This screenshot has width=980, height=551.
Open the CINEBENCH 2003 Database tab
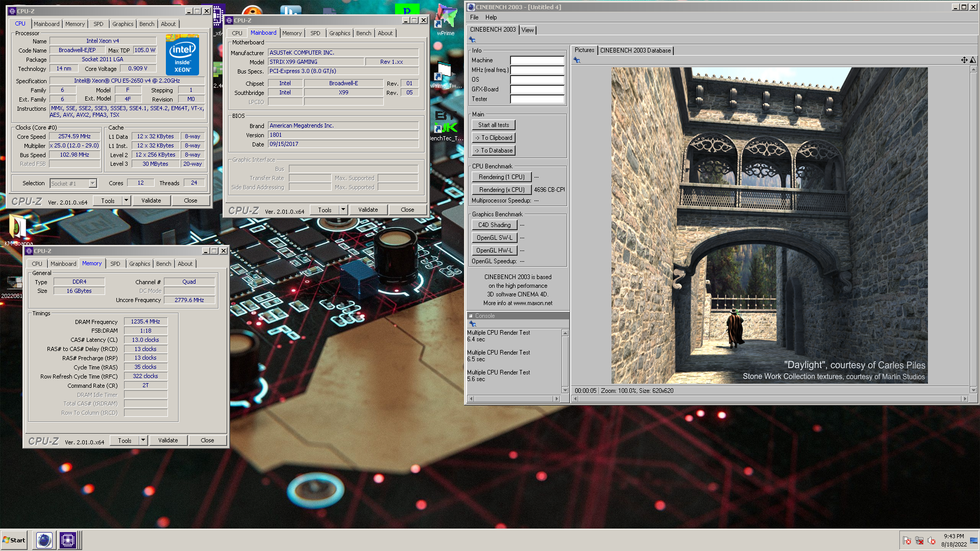pyautogui.click(x=635, y=51)
